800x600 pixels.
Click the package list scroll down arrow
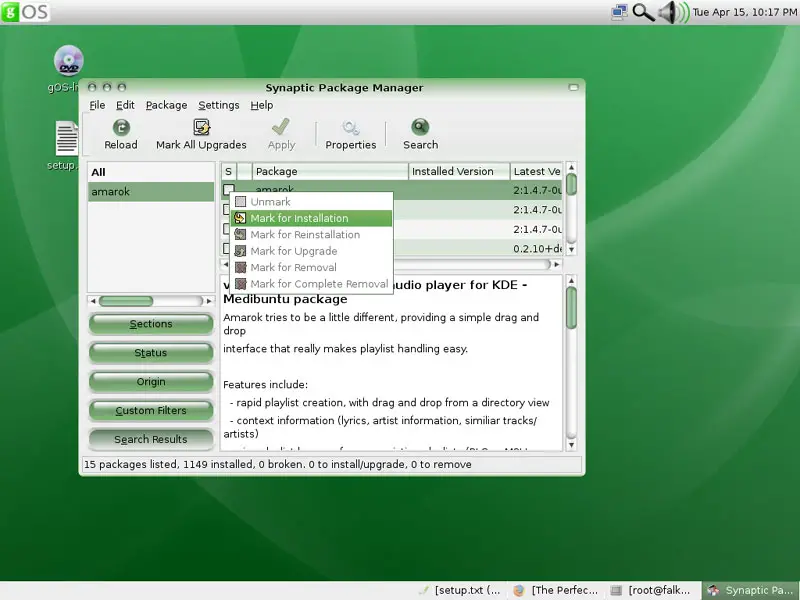click(x=571, y=249)
